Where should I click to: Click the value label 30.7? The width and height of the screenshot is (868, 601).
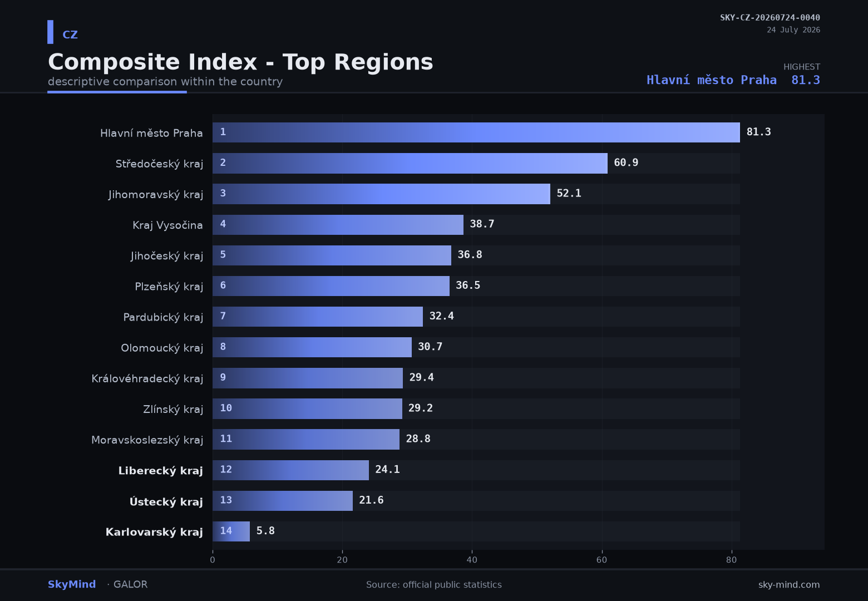coord(430,347)
